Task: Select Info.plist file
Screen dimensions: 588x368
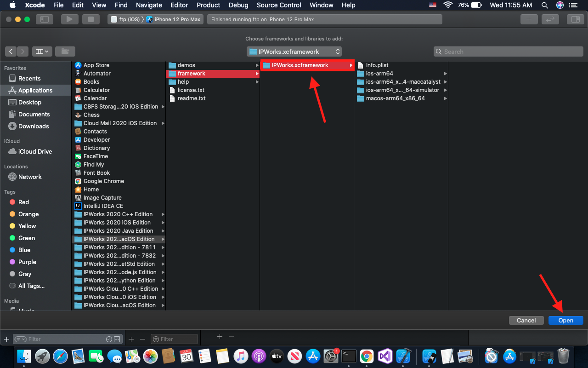Action: pos(401,65)
